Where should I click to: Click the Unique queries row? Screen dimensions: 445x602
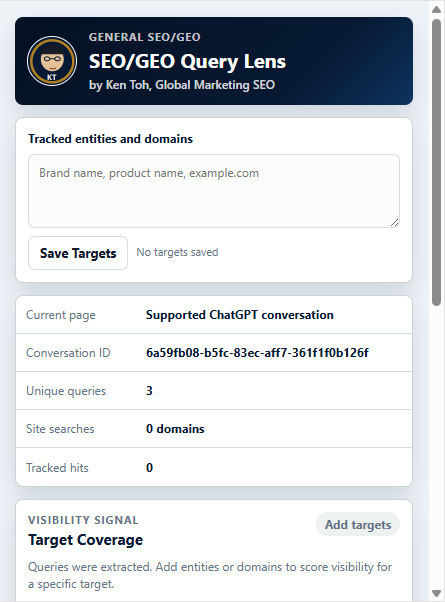pos(214,390)
